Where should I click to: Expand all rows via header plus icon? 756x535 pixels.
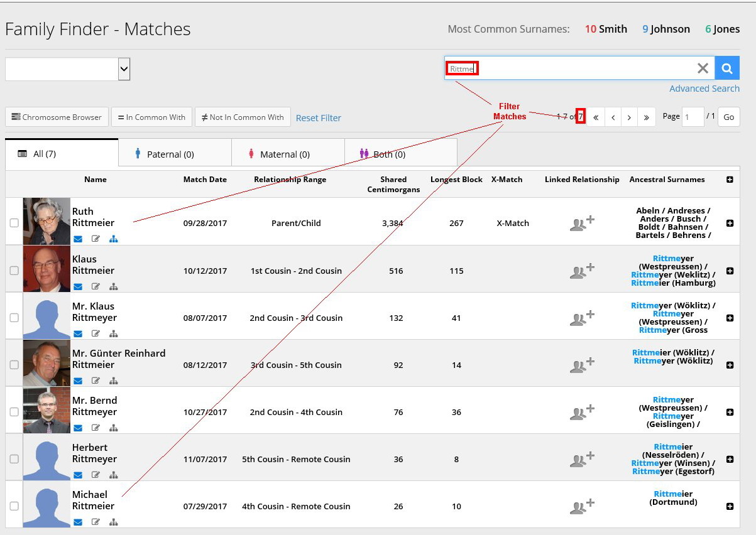pyautogui.click(x=730, y=180)
